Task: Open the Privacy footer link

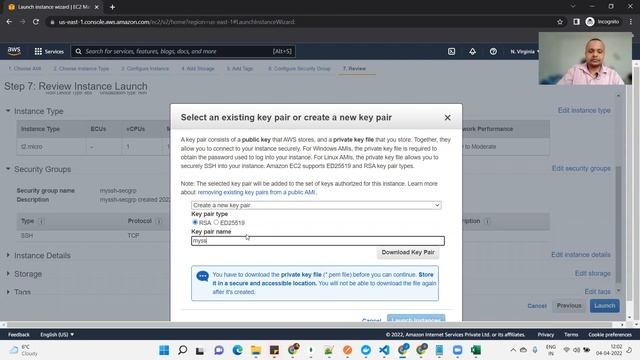Action: pos(546,335)
